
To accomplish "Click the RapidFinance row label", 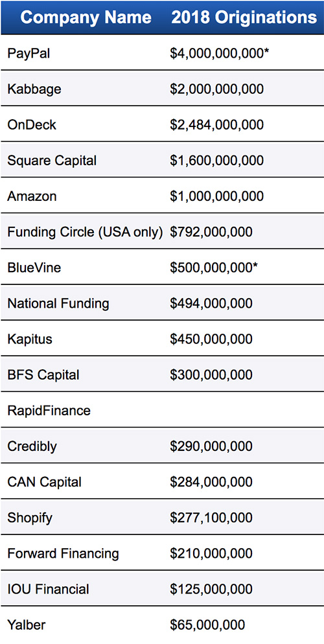I will (x=49, y=410).
